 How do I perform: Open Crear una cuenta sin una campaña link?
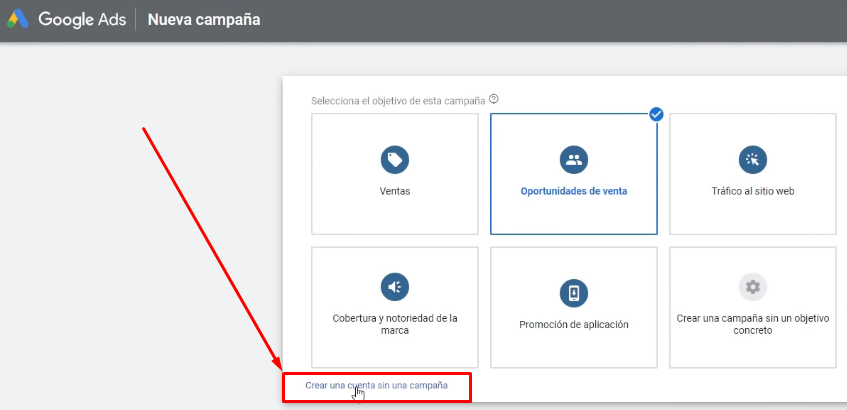(x=376, y=384)
